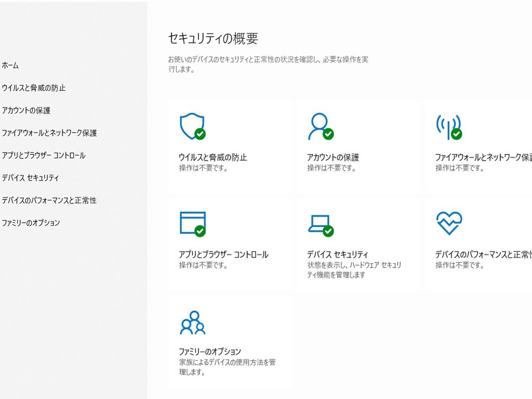Navigate to デバイスのパフォーマンスと正常性 in the sidebar
532x399 pixels.
pyautogui.click(x=49, y=200)
